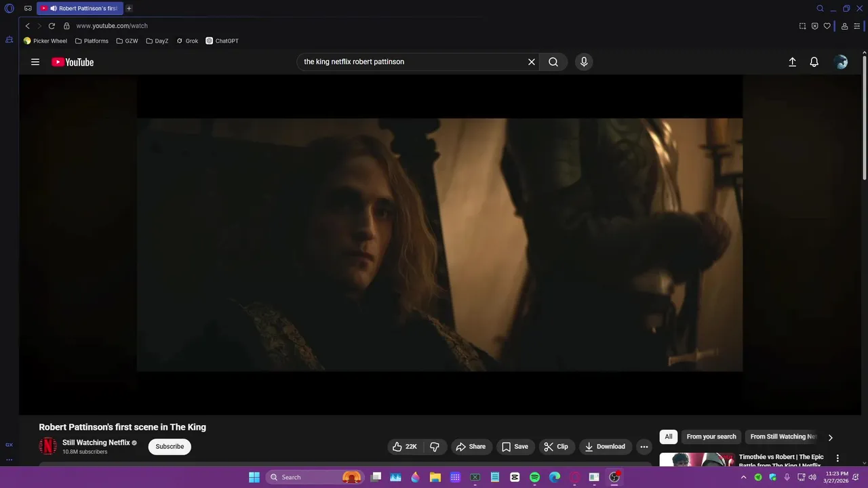Open File Explorer from the taskbar
This screenshot has width=868, height=488.
click(435, 477)
